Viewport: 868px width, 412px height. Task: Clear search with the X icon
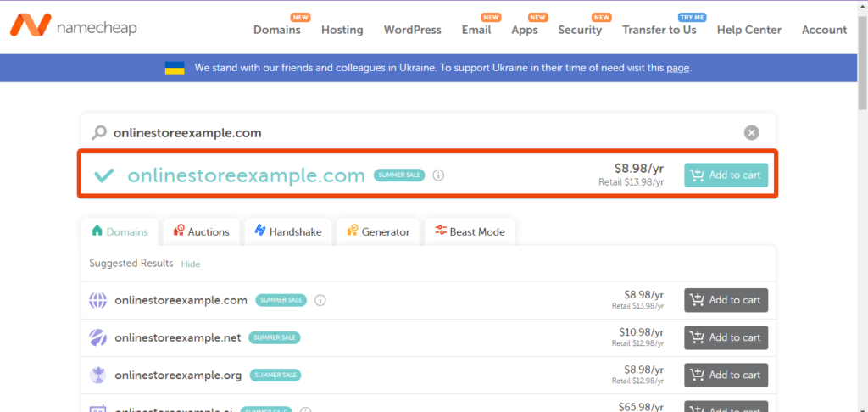pyautogui.click(x=751, y=132)
